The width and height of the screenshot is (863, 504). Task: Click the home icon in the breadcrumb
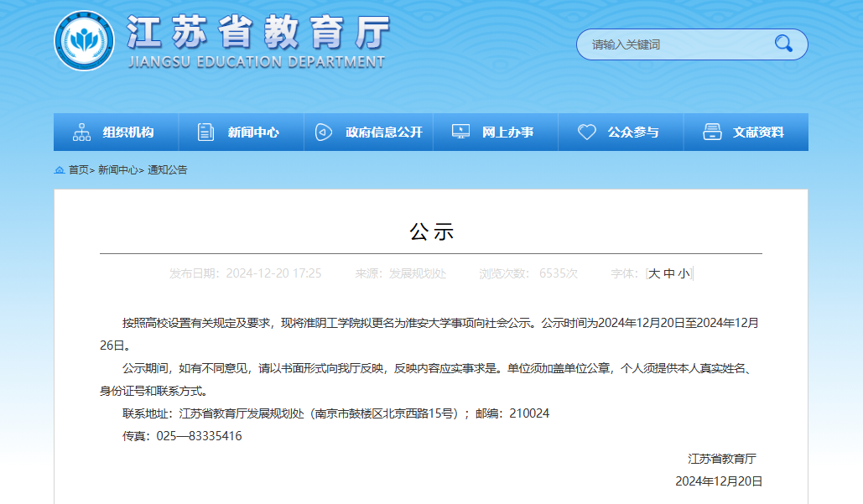pos(60,169)
